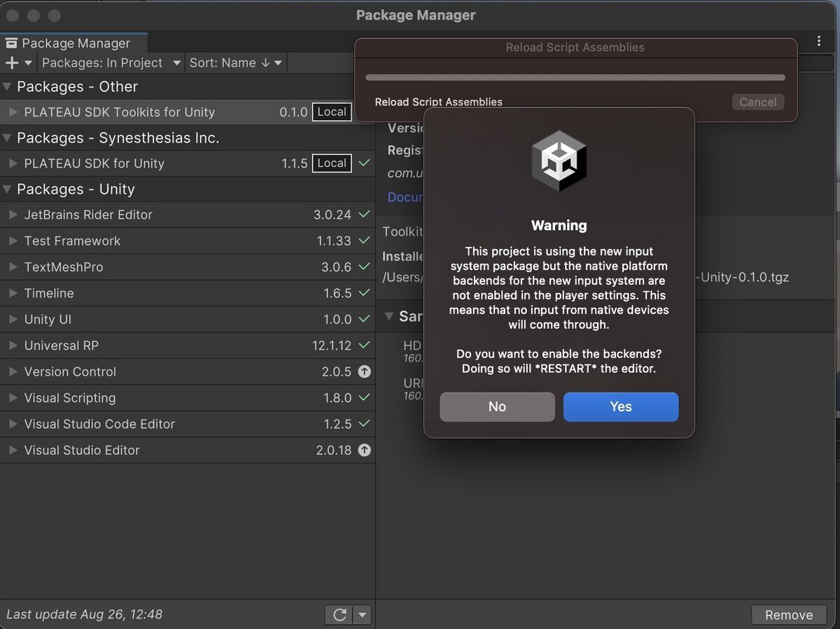Select the Visual Studio Code Editor package

[x=188, y=424]
